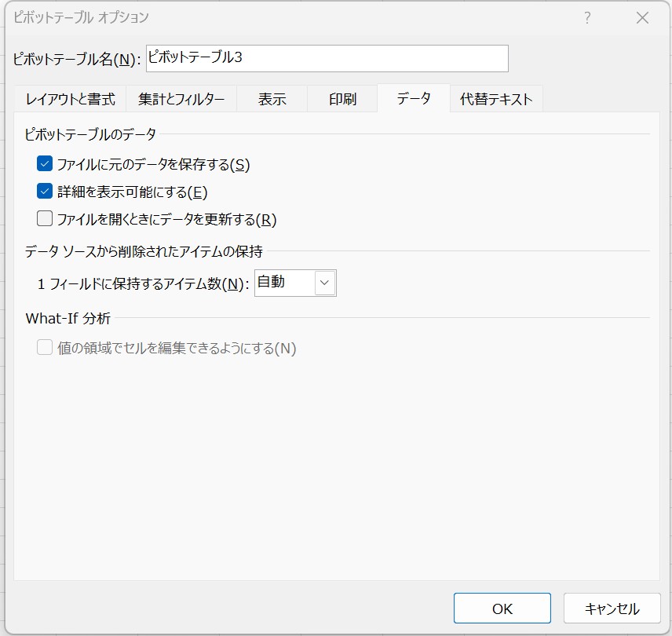Disable 詳細を表示可能にする checkbox
Viewport: 672px width, 636px height.
pyautogui.click(x=45, y=192)
